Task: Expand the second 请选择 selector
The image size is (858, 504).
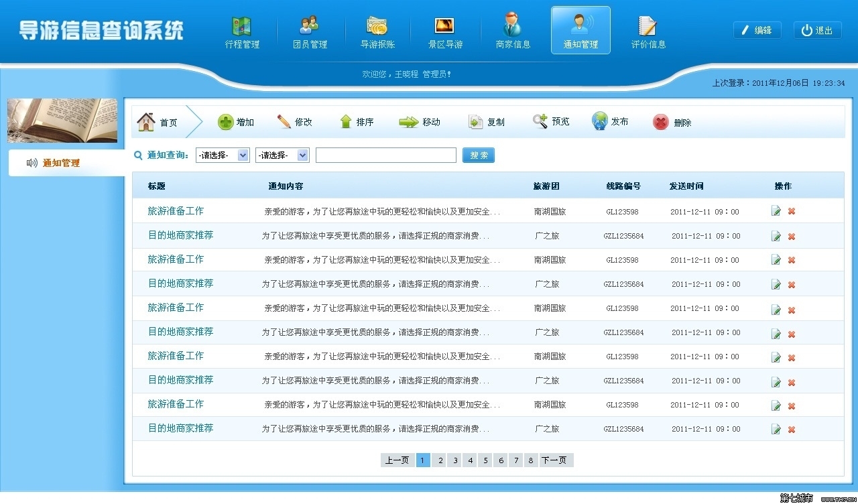Action: pyautogui.click(x=282, y=155)
